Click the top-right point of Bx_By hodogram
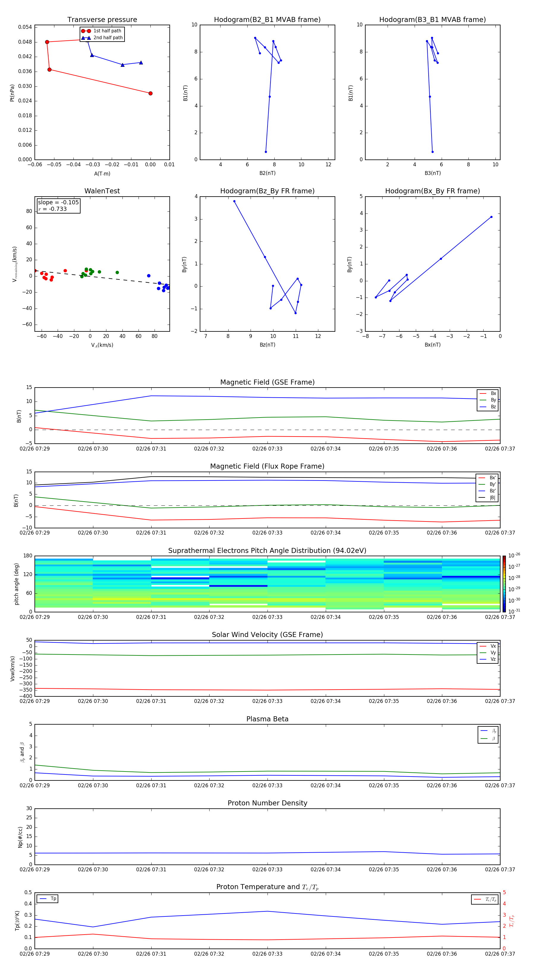This screenshot has width=535, height=980. coord(491,217)
